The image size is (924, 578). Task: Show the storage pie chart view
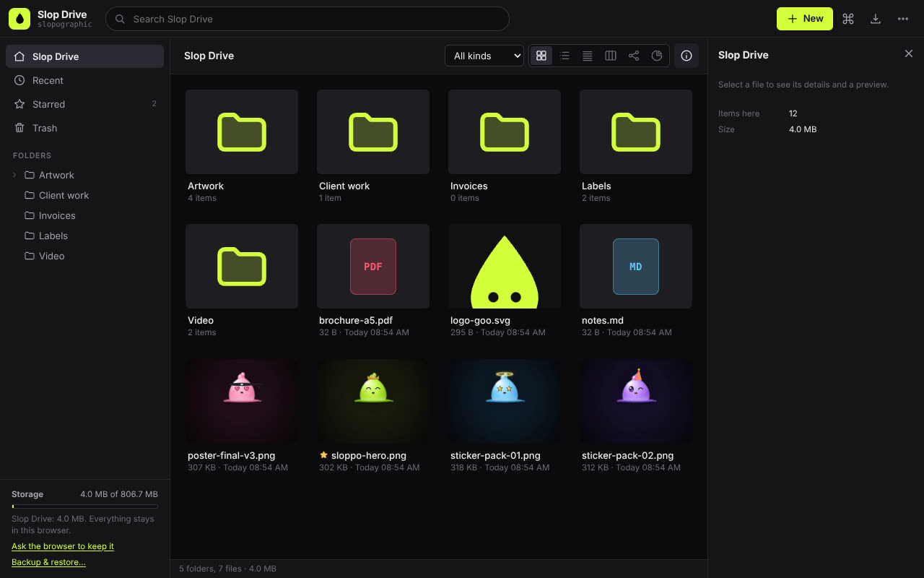click(657, 56)
